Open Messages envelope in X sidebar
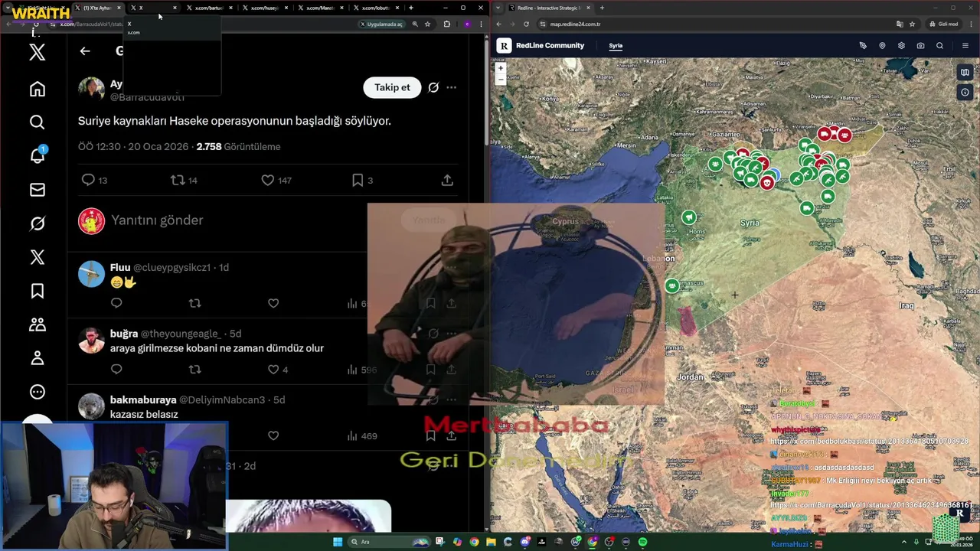980x551 pixels. coord(37,190)
